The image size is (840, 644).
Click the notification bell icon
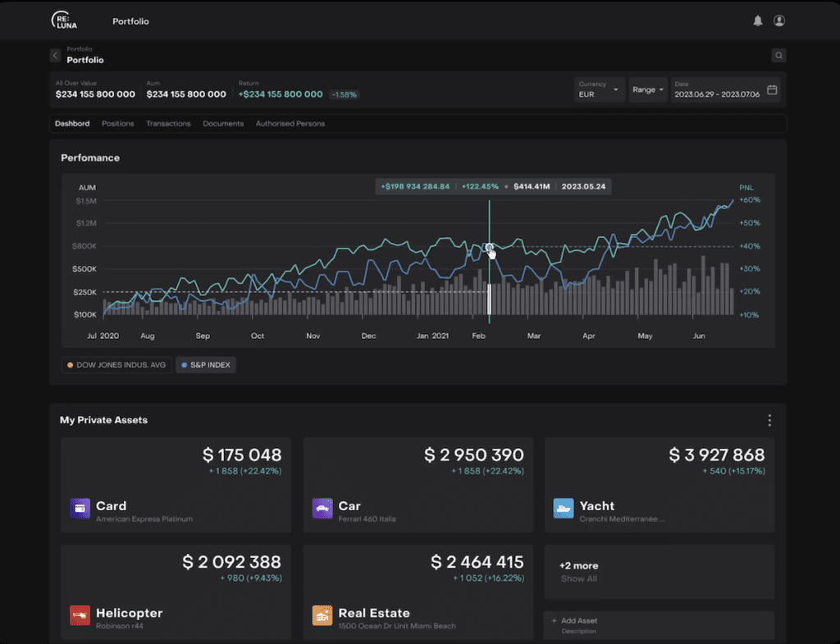click(x=757, y=21)
